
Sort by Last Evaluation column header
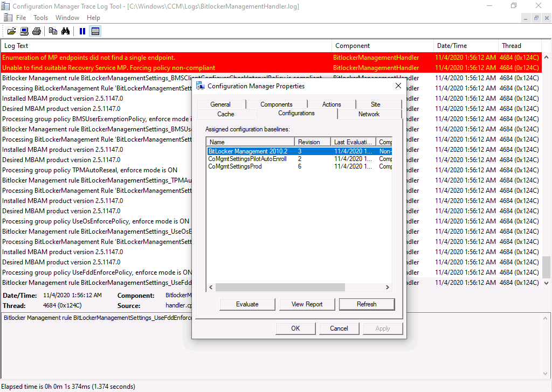(x=353, y=142)
